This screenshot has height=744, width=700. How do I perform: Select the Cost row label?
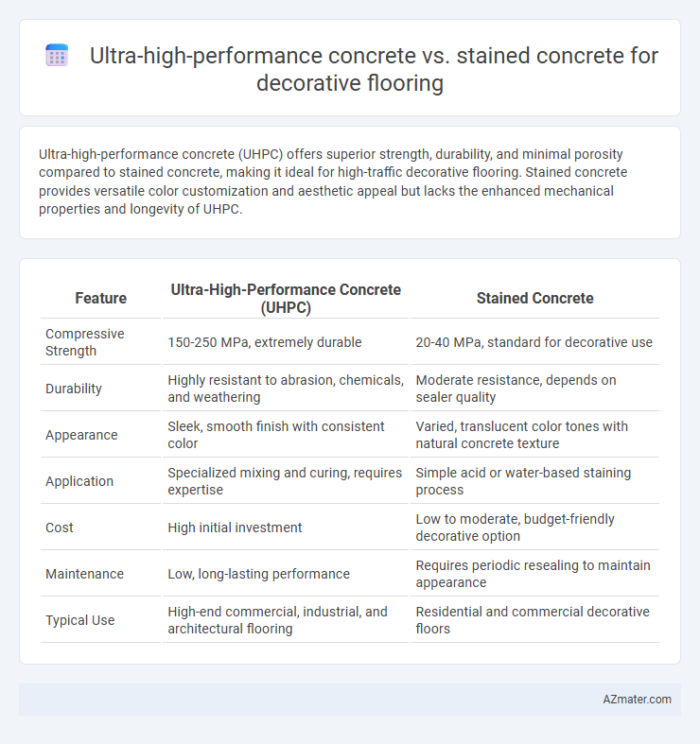click(x=60, y=528)
